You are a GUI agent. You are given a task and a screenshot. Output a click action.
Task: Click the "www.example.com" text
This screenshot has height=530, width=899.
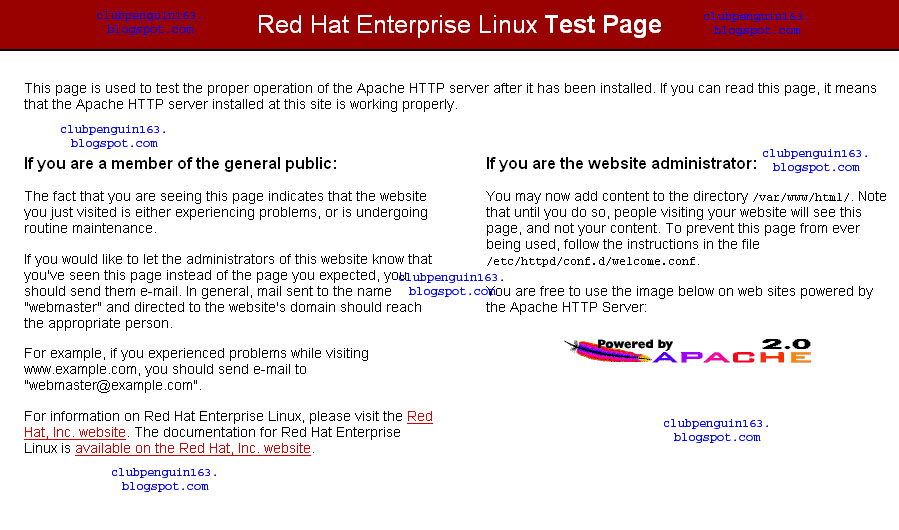tap(80, 369)
